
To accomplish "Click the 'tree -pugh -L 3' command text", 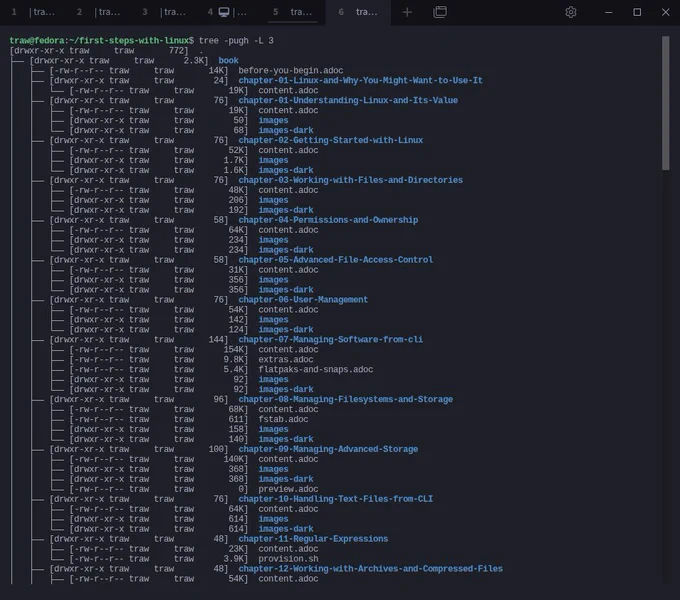I will click(x=236, y=40).
